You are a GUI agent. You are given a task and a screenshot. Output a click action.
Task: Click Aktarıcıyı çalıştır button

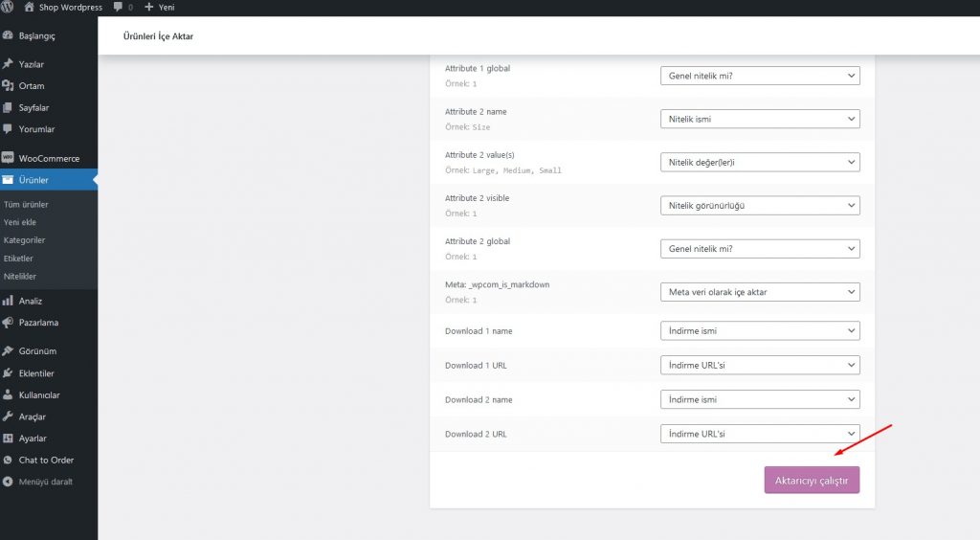tap(812, 480)
